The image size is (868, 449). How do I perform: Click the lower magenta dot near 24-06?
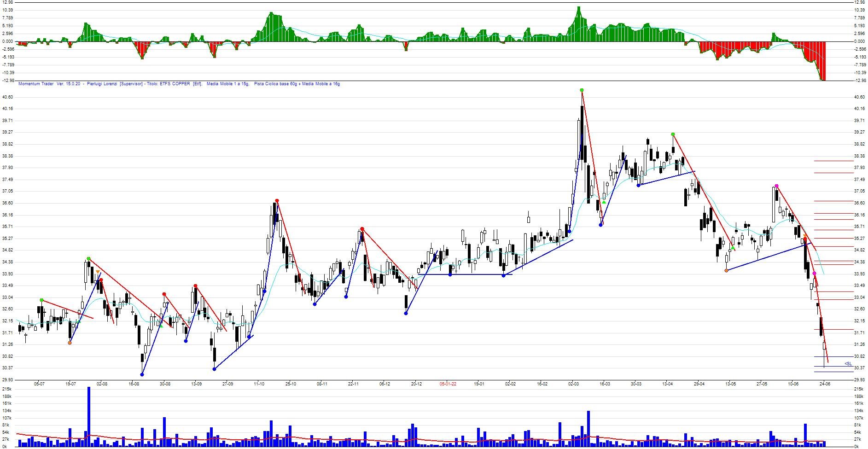coord(815,274)
